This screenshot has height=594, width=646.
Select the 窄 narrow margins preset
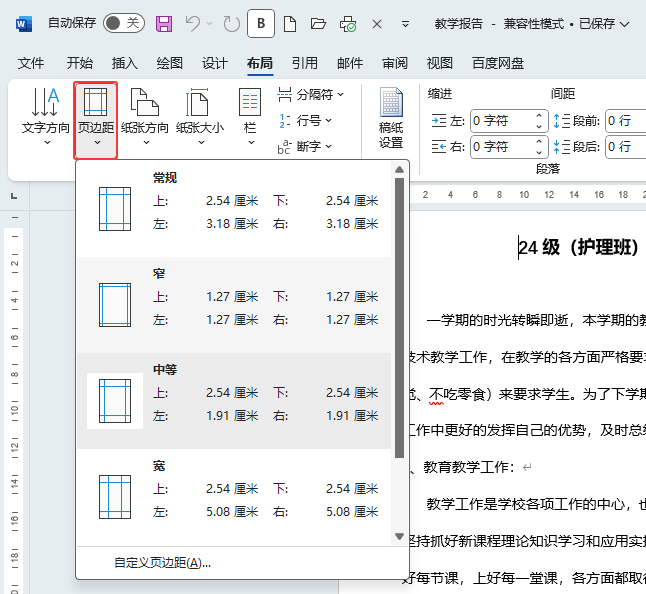(x=234, y=305)
